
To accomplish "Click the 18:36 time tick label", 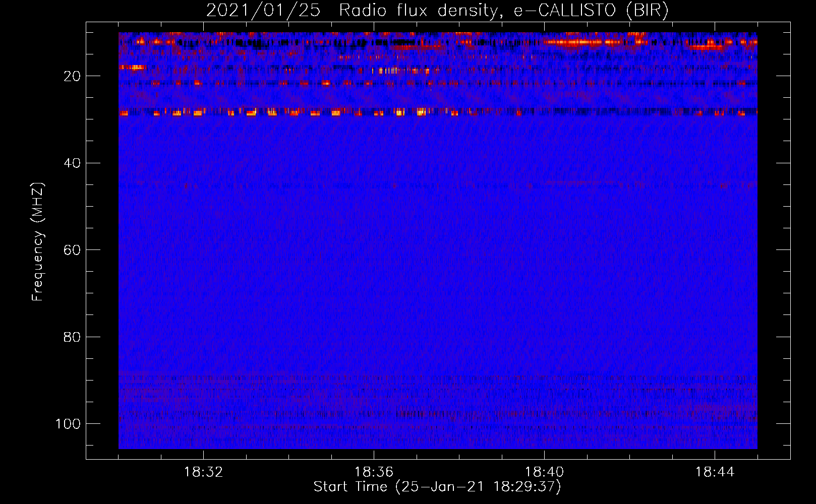I will click(374, 472).
